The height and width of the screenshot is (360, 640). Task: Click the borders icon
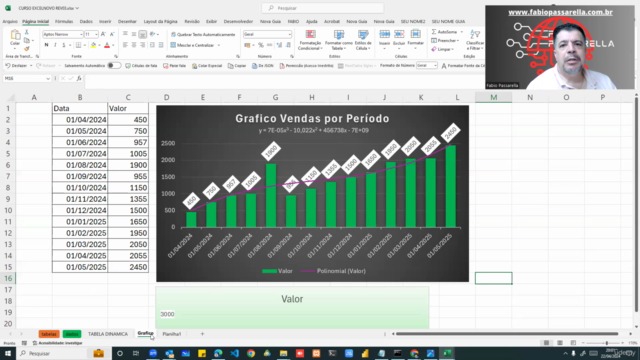coord(78,45)
